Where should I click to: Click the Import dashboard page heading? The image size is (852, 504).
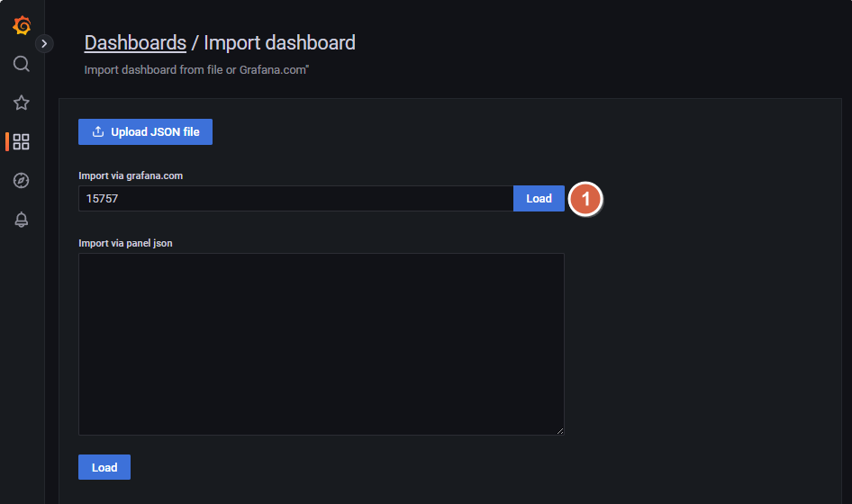point(279,43)
